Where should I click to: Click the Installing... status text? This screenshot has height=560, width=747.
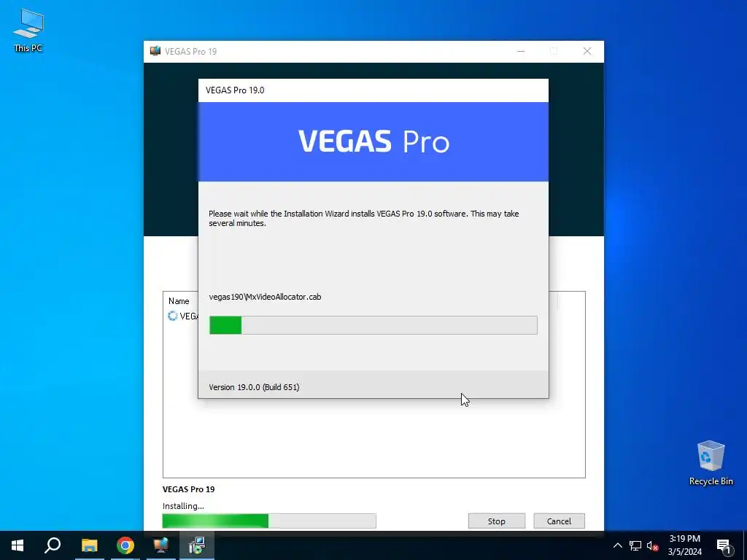click(x=183, y=506)
